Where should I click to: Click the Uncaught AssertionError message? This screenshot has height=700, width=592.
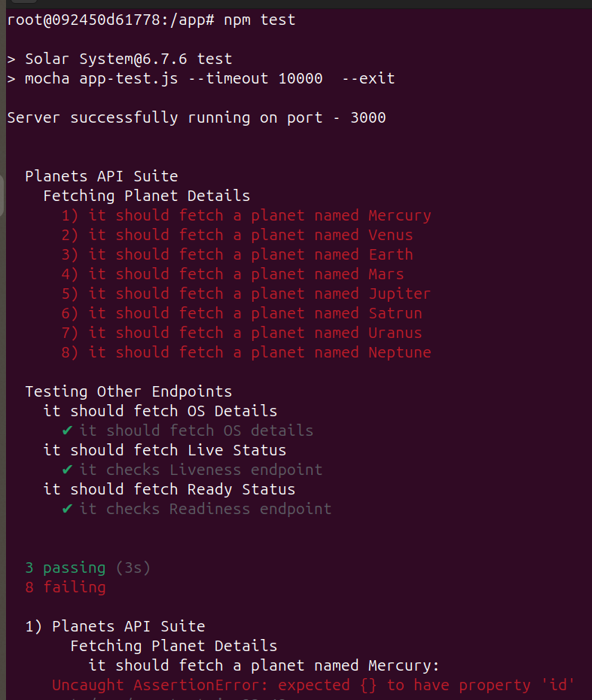pos(314,685)
